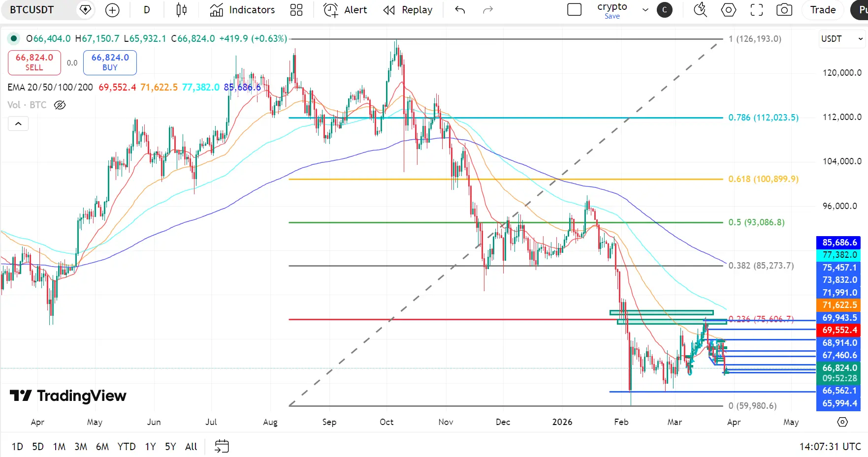Undo the last chart action
Screen dimensions: 868x457
coord(460,10)
